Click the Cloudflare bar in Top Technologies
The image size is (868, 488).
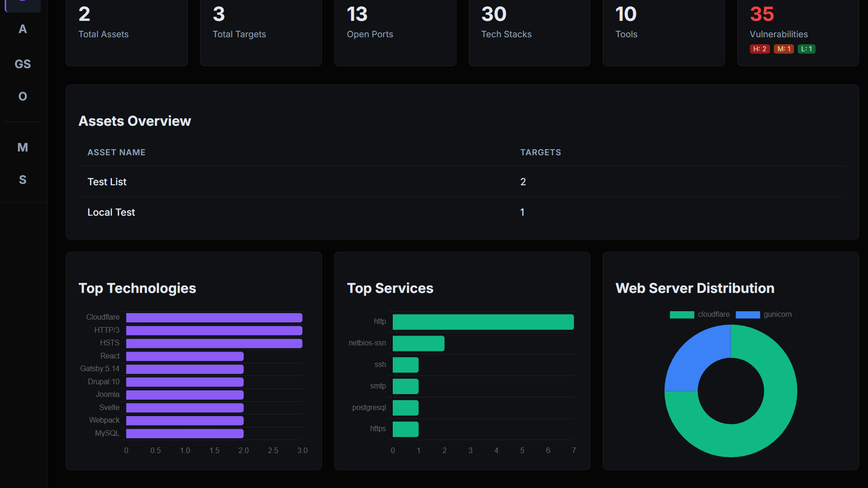click(x=214, y=318)
